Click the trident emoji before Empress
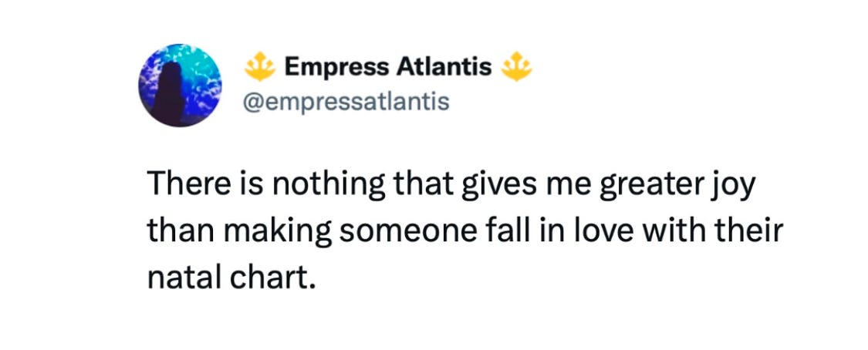This screenshot has width=868, height=350. pos(259,68)
